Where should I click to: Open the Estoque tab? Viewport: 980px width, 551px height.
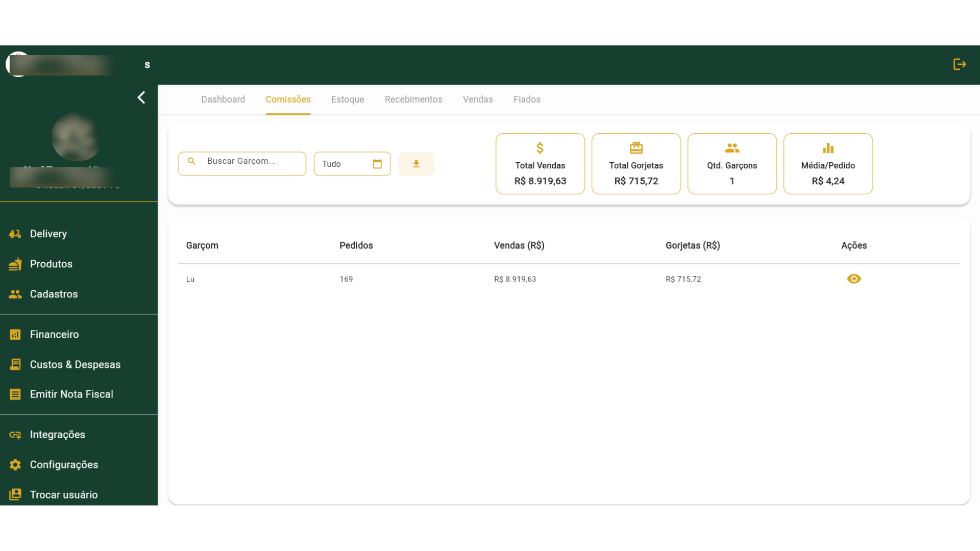(348, 99)
